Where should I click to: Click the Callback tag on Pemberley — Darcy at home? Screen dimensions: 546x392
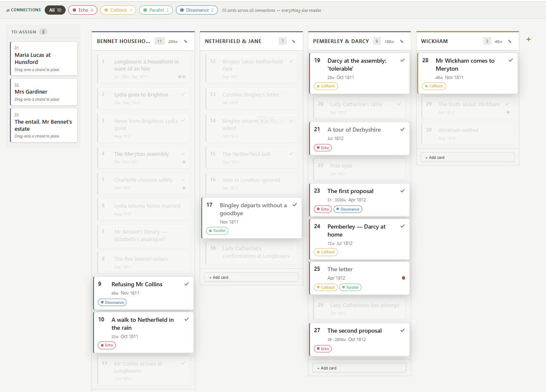(x=326, y=252)
